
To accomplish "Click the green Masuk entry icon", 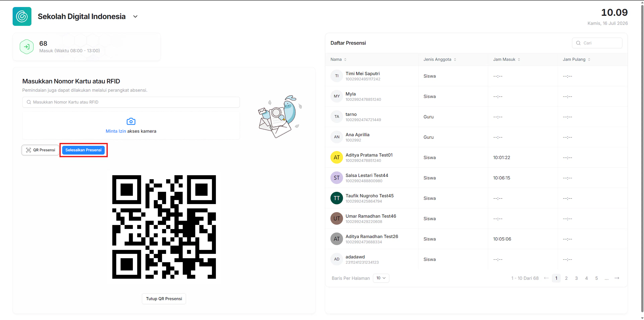I will pos(27,47).
